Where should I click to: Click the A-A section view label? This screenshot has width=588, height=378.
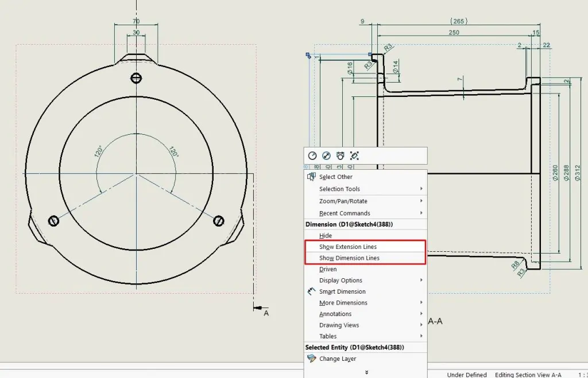pos(435,321)
